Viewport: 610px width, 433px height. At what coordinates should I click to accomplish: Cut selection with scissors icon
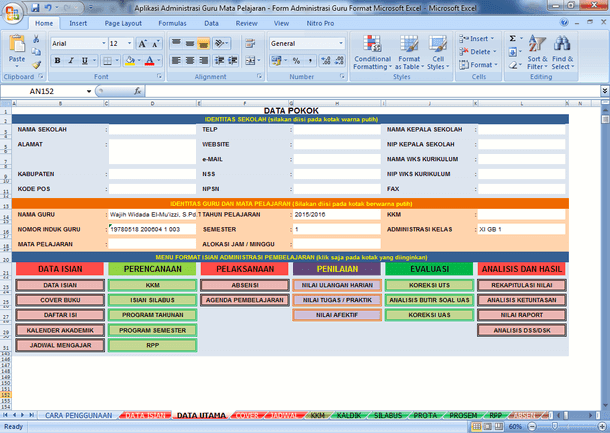(x=36, y=39)
